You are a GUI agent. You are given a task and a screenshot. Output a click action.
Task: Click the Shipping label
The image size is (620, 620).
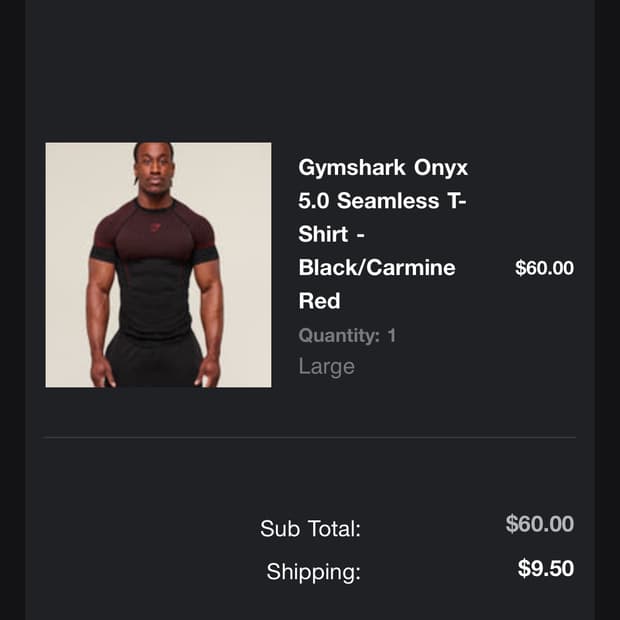[x=313, y=573]
